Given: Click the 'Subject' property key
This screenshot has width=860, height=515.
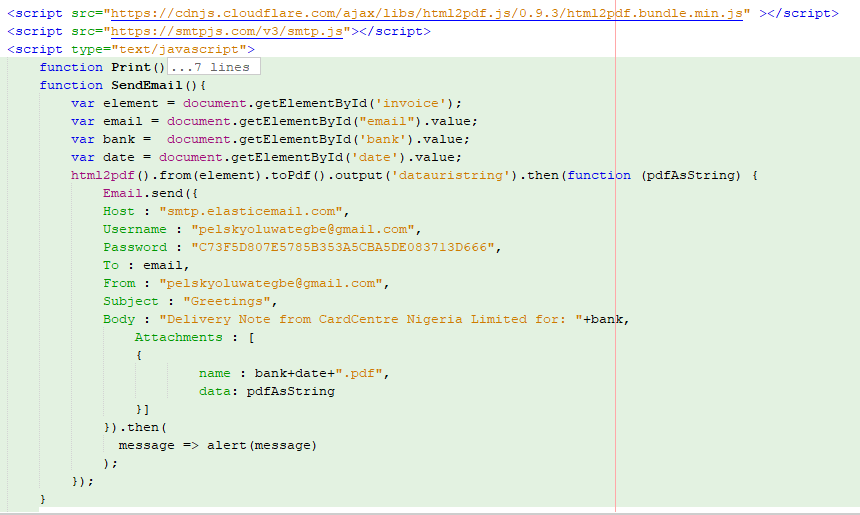Looking at the screenshot, I should (131, 302).
